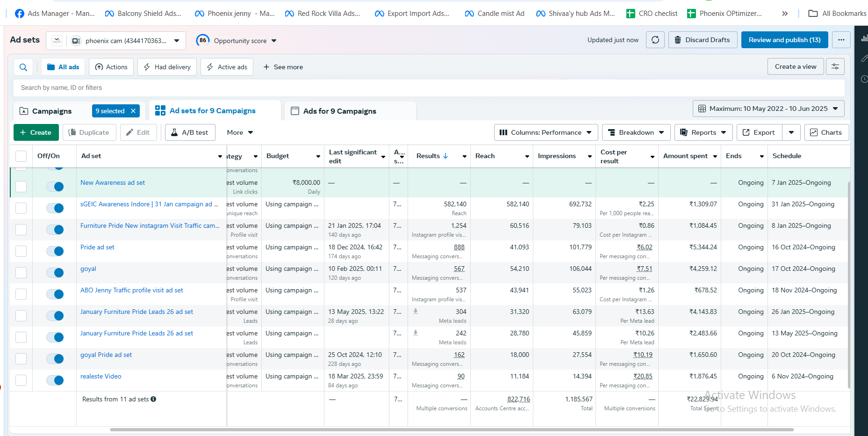
Task: Open the All Bookmarks folder
Action: pyautogui.click(x=837, y=14)
